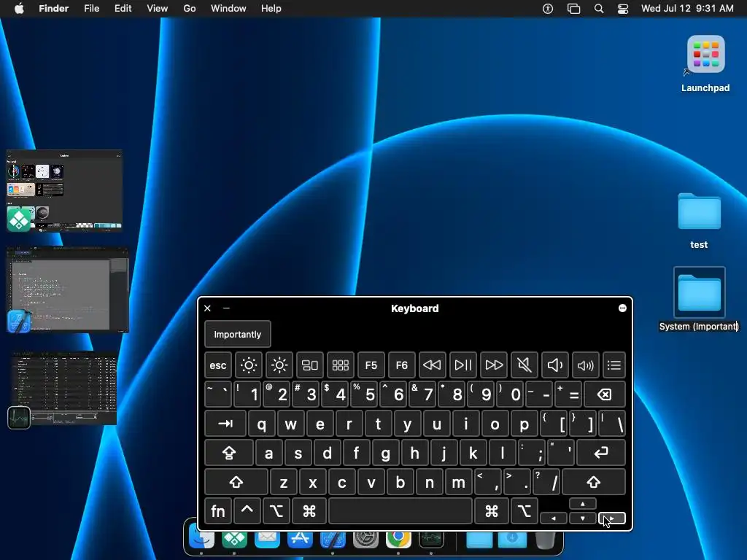Select the Launchpad desktop icon
Viewport: 747px width, 560px height.
(x=705, y=54)
